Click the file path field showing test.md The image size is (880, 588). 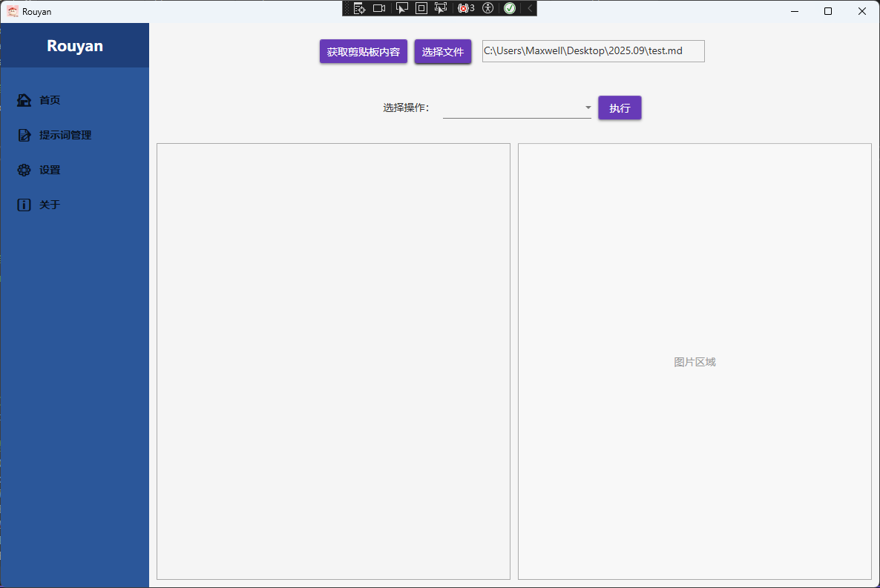[593, 51]
